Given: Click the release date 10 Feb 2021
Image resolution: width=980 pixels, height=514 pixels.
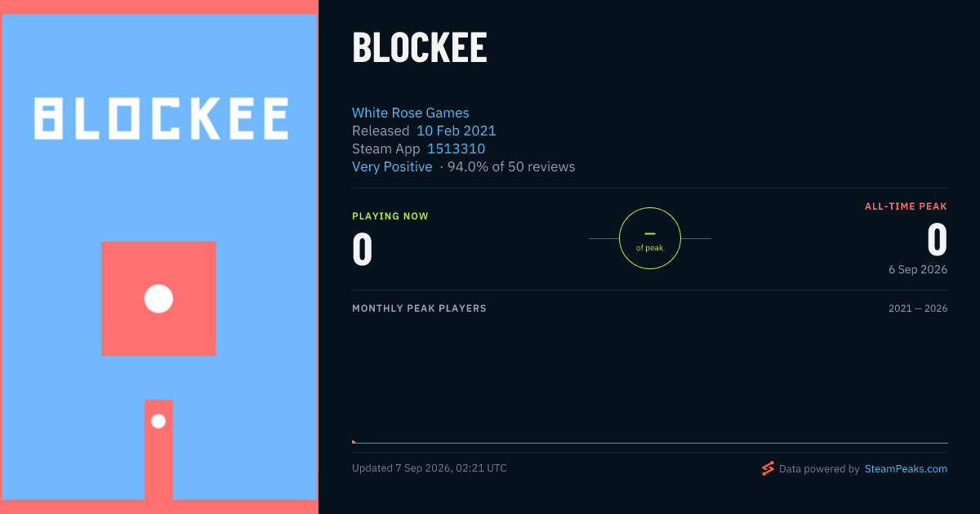Looking at the screenshot, I should [457, 131].
